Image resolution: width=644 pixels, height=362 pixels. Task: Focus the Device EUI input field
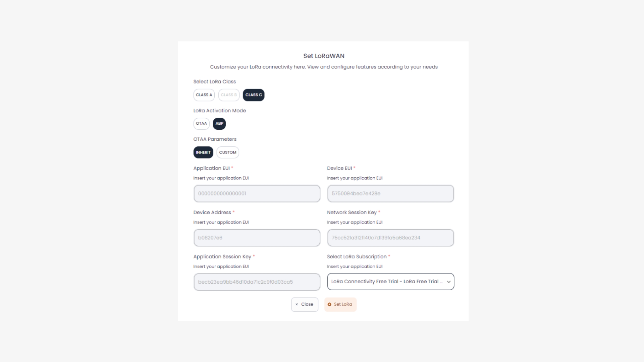click(390, 194)
